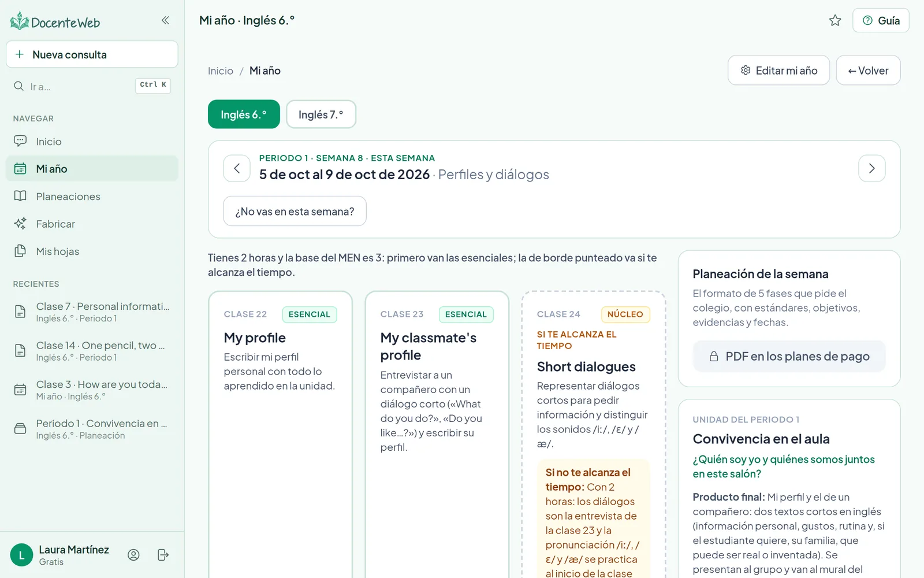Open Planeaciones in the sidebar
The height and width of the screenshot is (578, 924).
[x=92, y=197]
